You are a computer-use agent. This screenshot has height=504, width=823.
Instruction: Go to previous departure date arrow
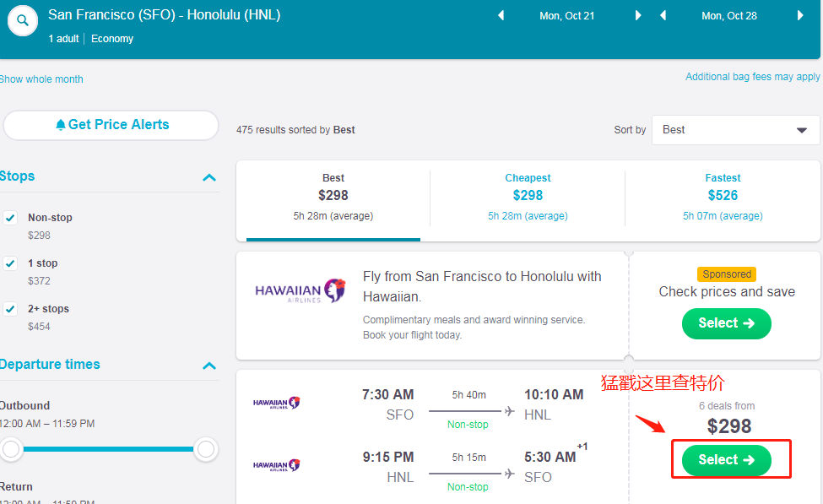click(x=501, y=16)
